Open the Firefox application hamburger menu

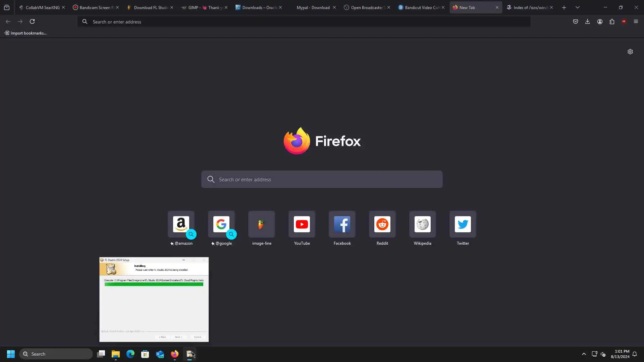point(636,21)
